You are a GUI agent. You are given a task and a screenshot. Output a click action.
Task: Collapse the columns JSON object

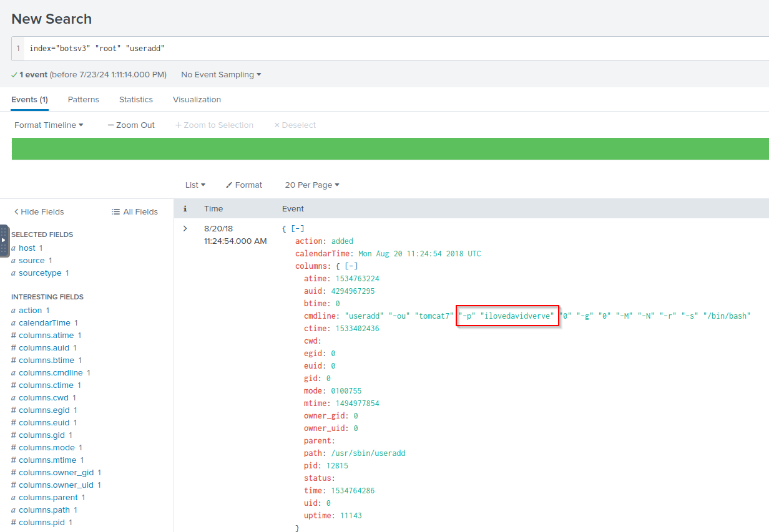click(x=351, y=266)
